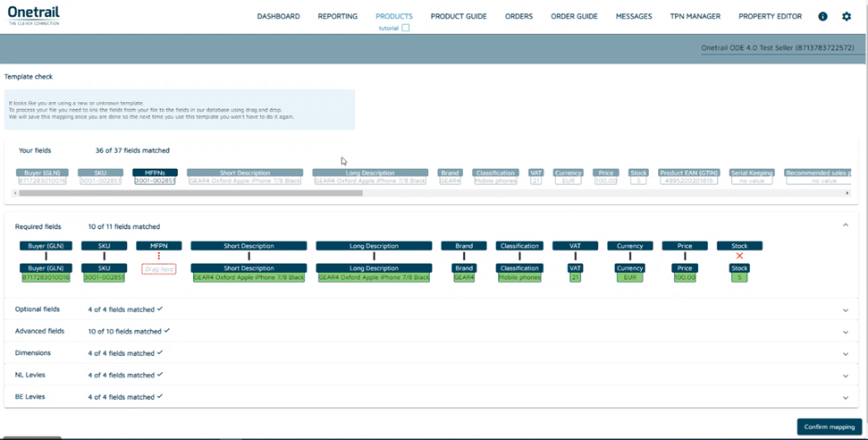The image size is (868, 440).
Task: Click right arrow of the fields scrollbar
Action: click(x=847, y=193)
